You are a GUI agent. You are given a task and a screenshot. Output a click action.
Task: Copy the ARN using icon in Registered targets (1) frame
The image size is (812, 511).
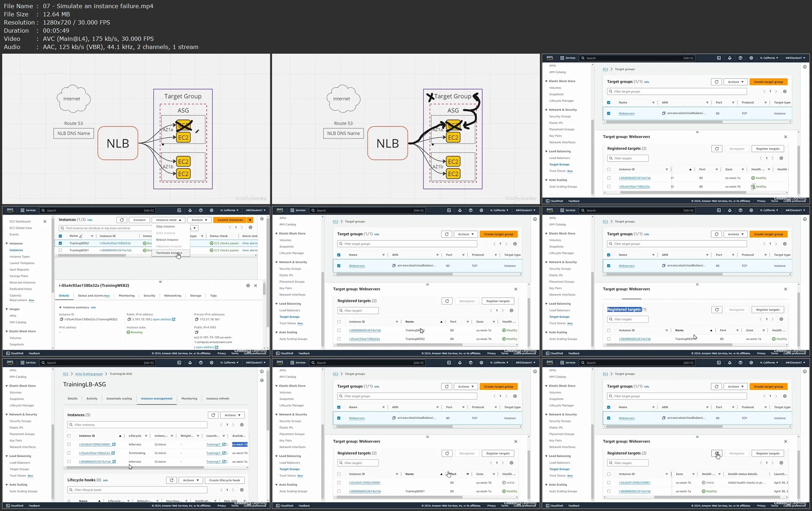664,266
